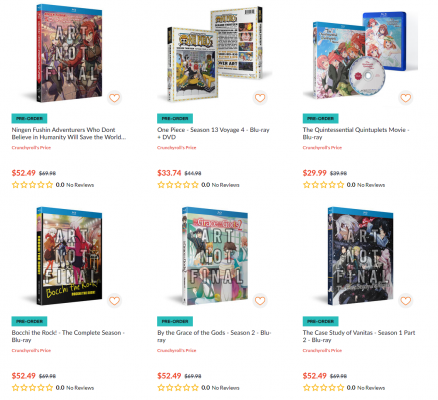Viewport: 438px width, 400px height.
Task: Add Ningen Fushin Blu-ray to wishlist heart
Action: coord(114,98)
